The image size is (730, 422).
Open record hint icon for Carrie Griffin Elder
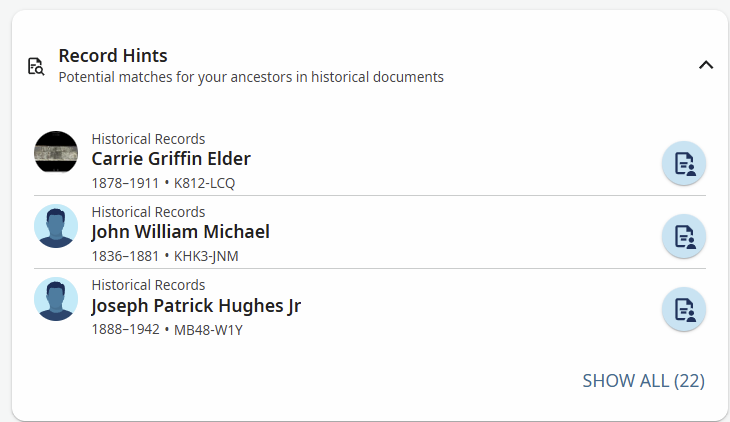[684, 163]
